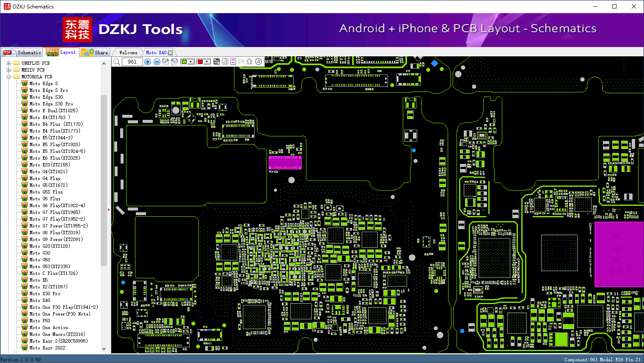Click the magnifier search icon in the toolbar
Viewport: 644px width, 363px height.
(117, 62)
